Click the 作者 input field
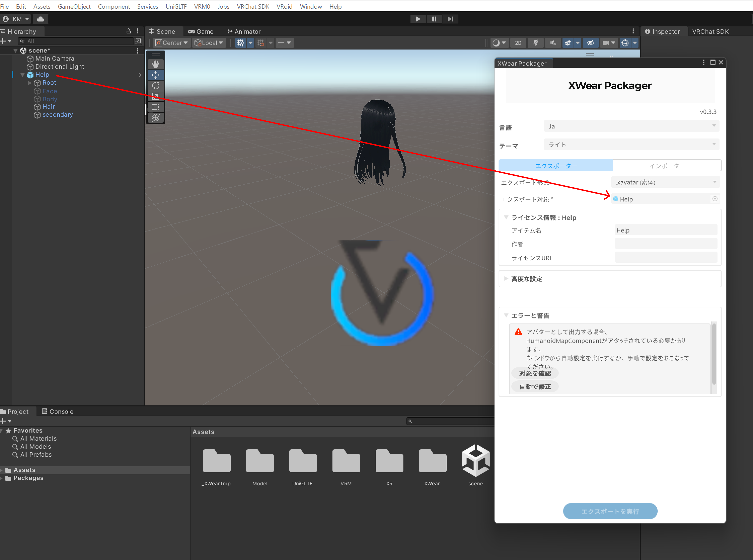This screenshot has height=560, width=753. tap(666, 244)
